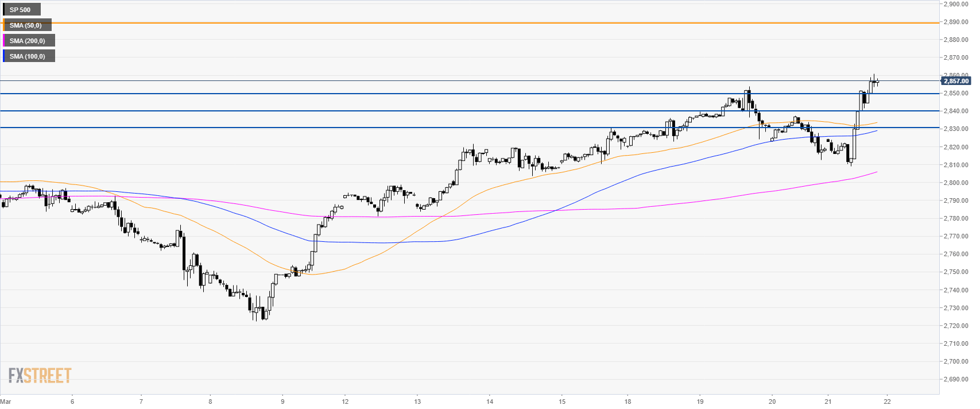Click the 2,690.00 price axis label
This screenshot has width=980, height=409.
tap(956, 379)
